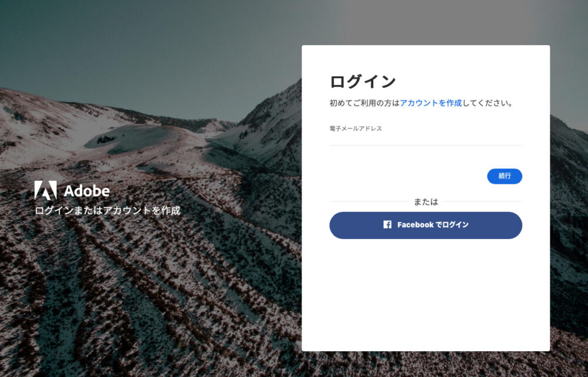Click the してください。 text after the link

pyautogui.click(x=488, y=103)
